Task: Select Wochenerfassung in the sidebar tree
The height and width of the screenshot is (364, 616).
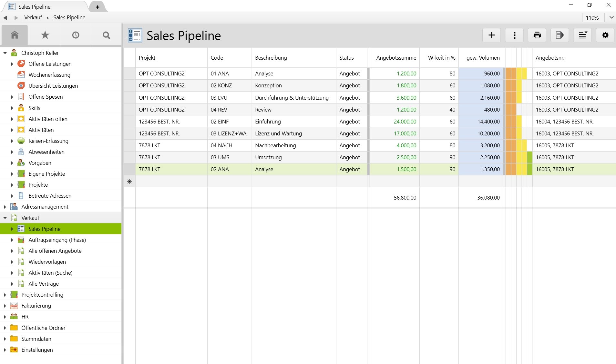Action: click(49, 74)
